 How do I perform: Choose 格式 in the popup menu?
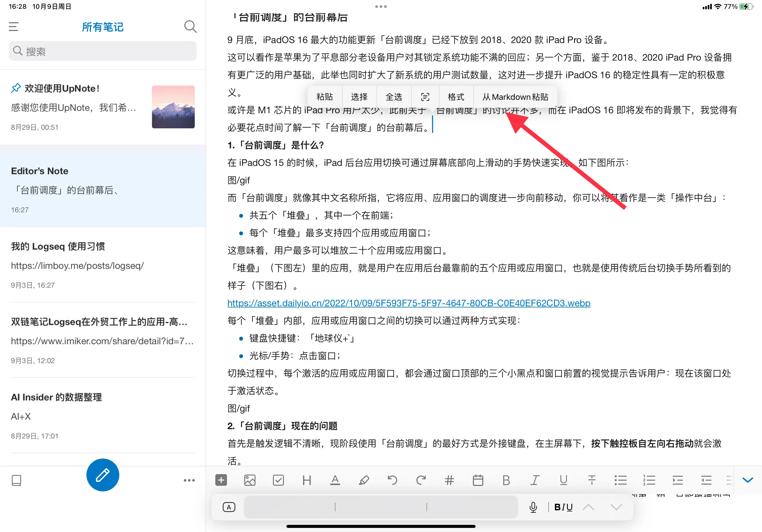(x=456, y=97)
